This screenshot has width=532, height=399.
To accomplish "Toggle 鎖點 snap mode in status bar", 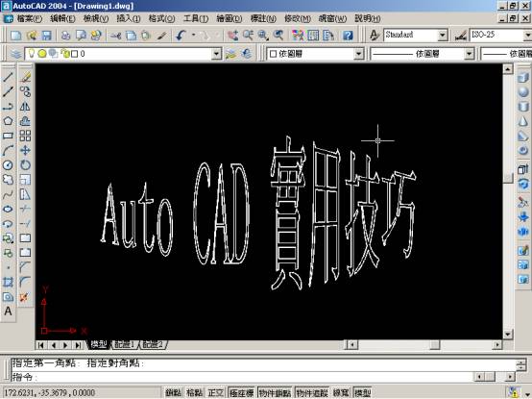I will click(x=174, y=393).
